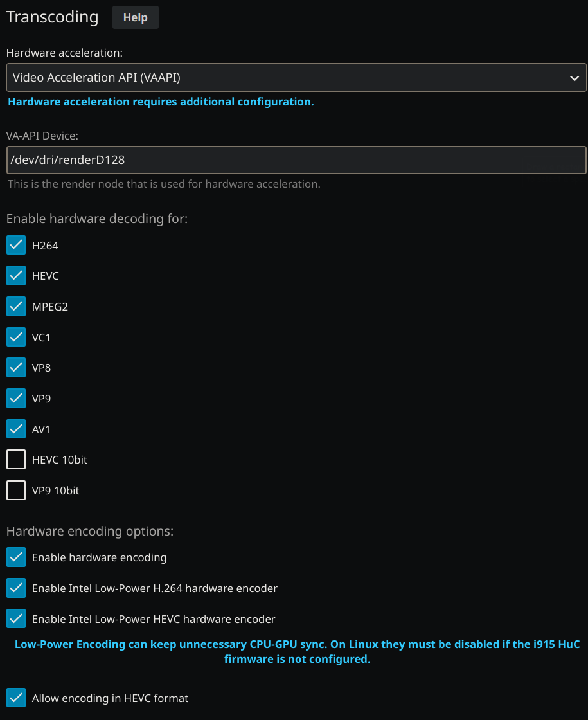Uncheck Allow encoding in HEVC format
The height and width of the screenshot is (720, 588).
tap(16, 697)
